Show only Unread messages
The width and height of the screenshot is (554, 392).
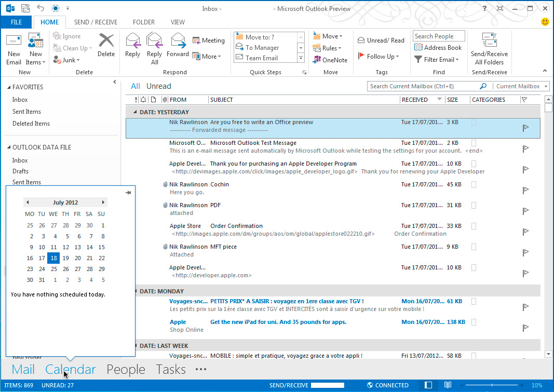coord(159,86)
